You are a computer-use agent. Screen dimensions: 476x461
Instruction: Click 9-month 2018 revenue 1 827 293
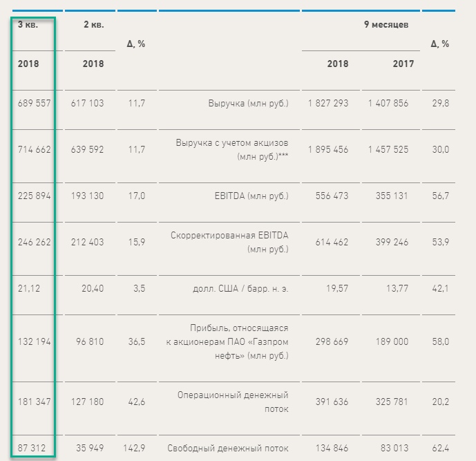click(x=327, y=103)
